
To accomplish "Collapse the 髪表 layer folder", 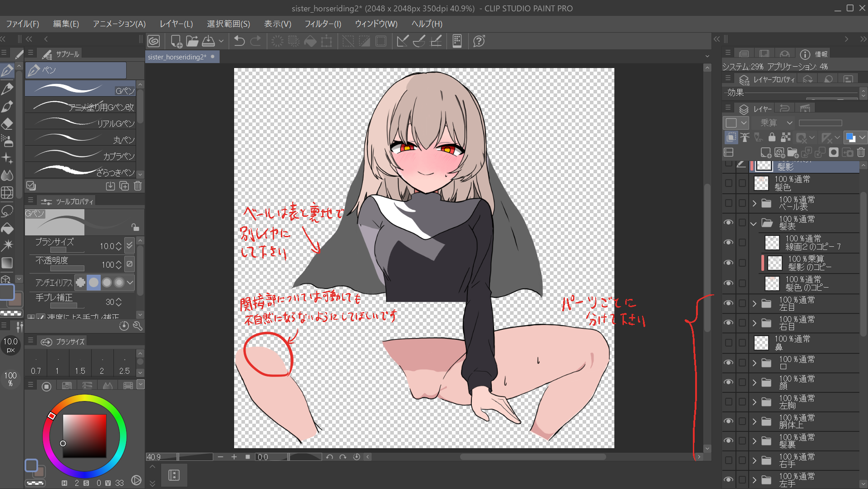I will pyautogui.click(x=754, y=223).
